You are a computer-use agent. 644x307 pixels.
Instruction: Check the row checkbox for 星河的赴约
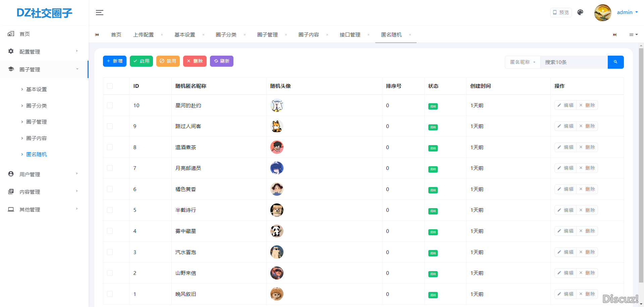(110, 105)
